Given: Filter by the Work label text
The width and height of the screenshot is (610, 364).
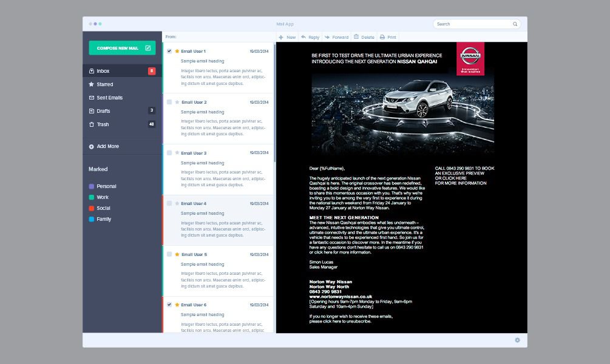Looking at the screenshot, I should pos(103,197).
